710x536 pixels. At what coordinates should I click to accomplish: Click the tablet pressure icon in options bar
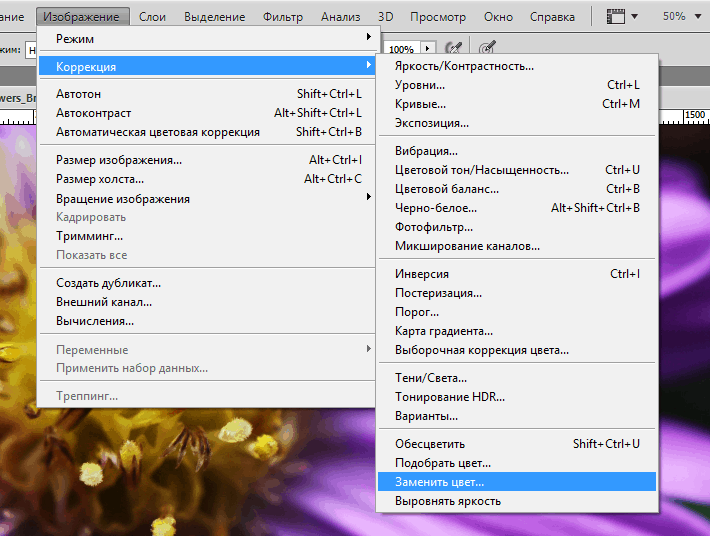[x=487, y=47]
